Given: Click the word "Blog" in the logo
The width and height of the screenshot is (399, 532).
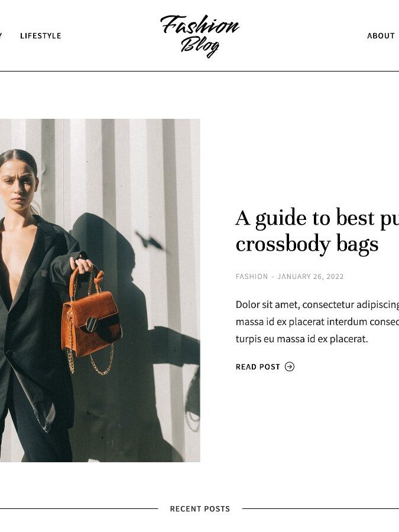Looking at the screenshot, I should (x=200, y=46).
